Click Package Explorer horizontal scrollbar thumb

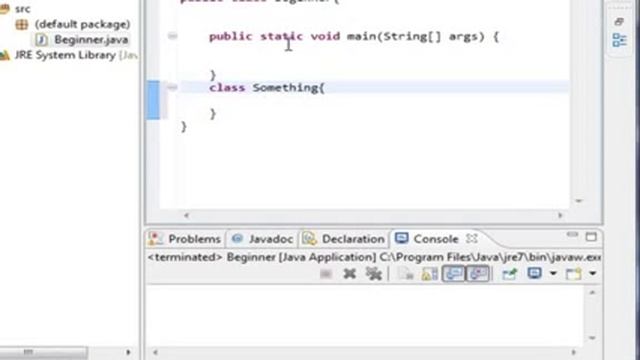coord(43,352)
